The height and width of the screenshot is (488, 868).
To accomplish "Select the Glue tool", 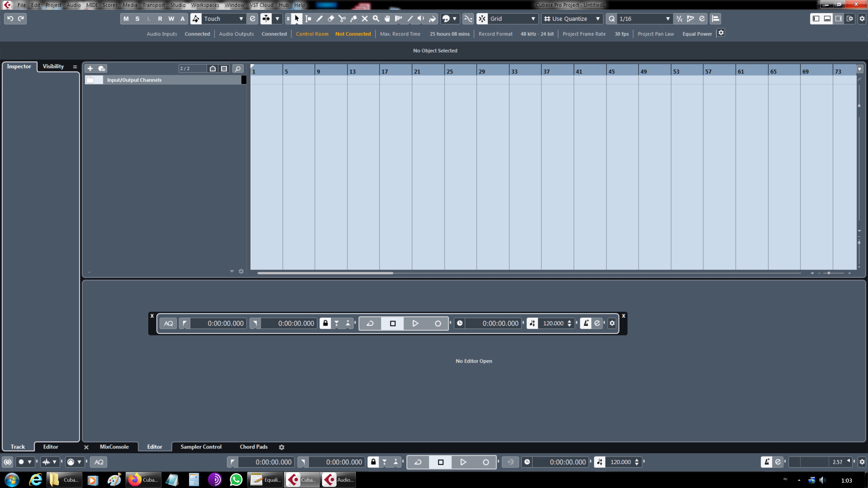I will point(354,19).
